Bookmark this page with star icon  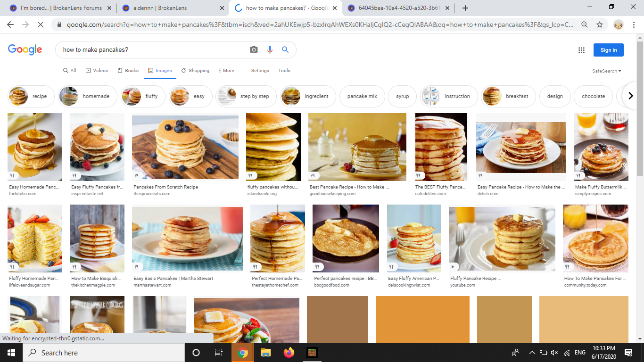click(600, 25)
